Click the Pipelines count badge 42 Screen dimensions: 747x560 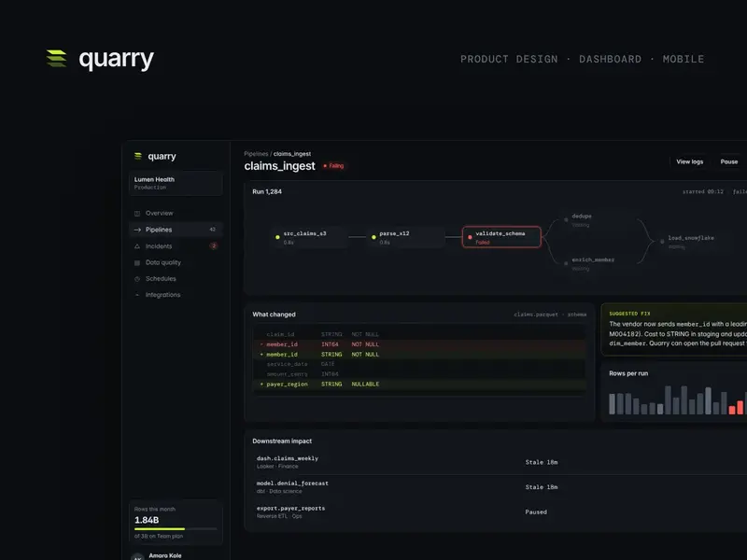pos(213,230)
